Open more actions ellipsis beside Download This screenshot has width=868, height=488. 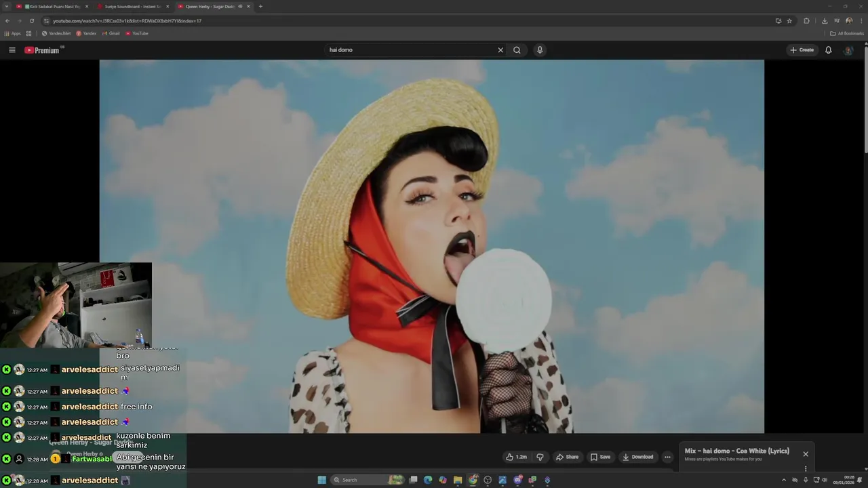(x=667, y=457)
